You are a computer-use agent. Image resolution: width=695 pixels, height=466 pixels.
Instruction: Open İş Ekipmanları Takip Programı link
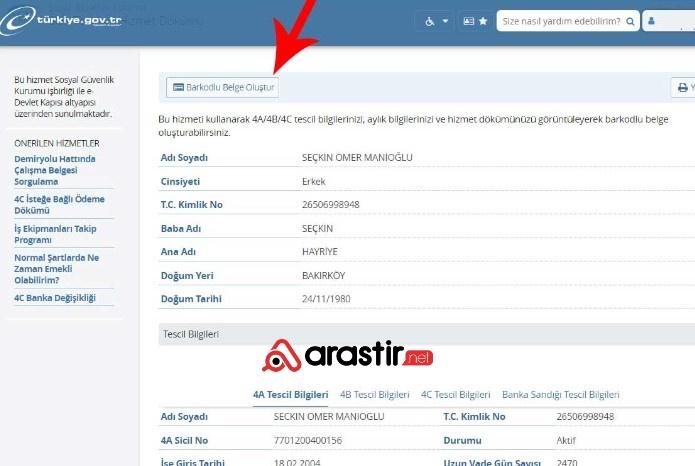pyautogui.click(x=55, y=234)
